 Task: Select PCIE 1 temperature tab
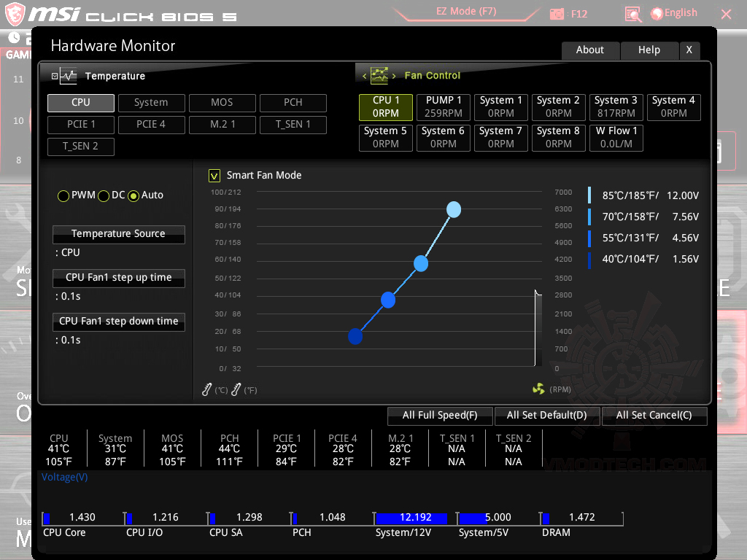coord(81,125)
